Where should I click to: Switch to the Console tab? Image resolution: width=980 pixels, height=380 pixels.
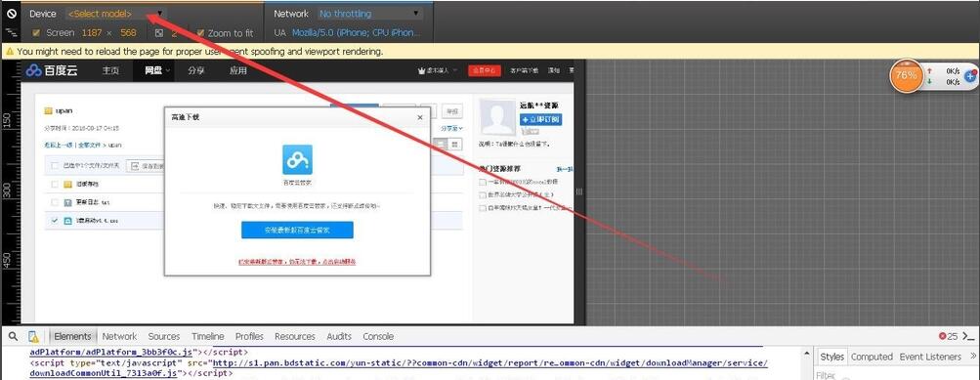tap(378, 336)
